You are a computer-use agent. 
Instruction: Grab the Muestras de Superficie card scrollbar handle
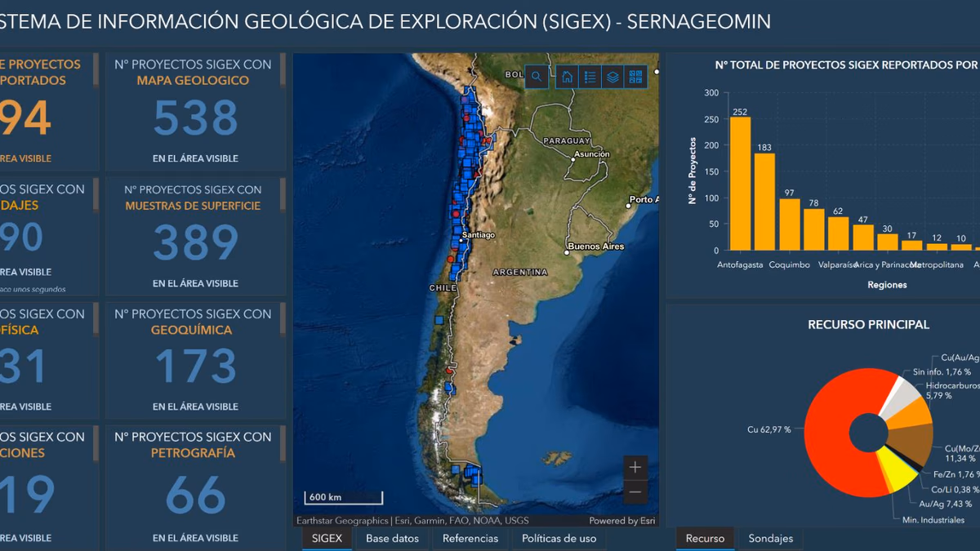(x=283, y=193)
